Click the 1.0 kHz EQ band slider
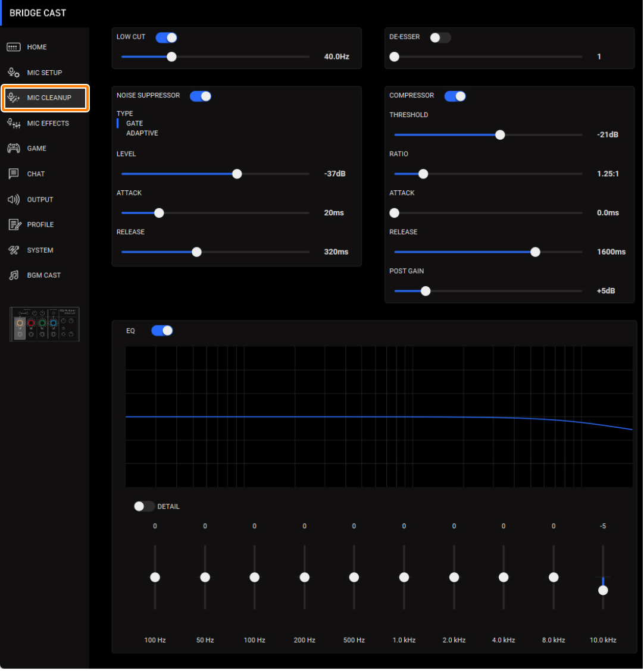Screen dimensions: 644x671 click(x=405, y=578)
